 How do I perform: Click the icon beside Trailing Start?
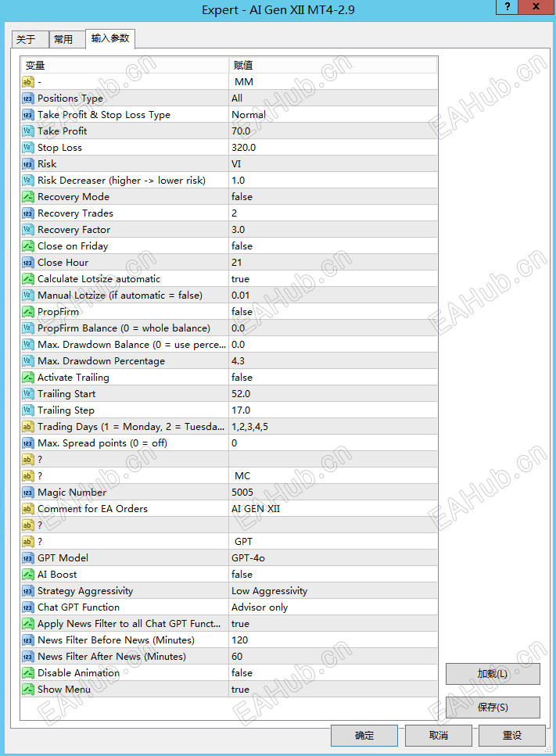28,394
